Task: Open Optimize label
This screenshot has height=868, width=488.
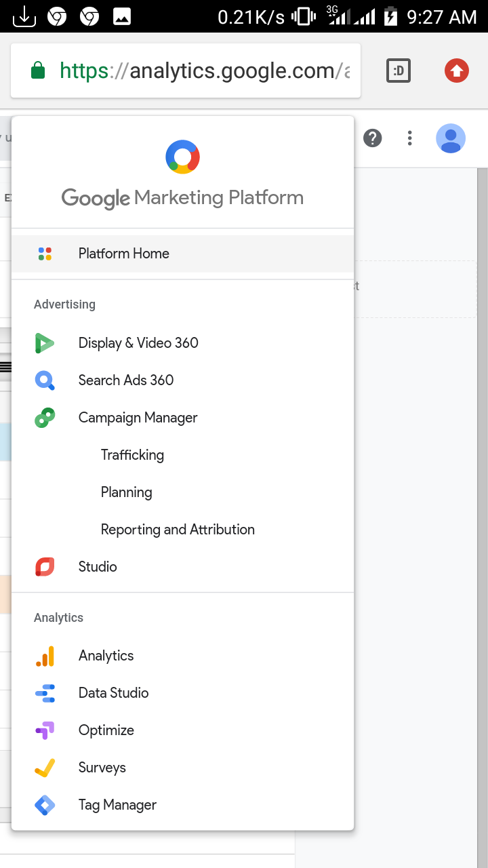Action: (106, 730)
